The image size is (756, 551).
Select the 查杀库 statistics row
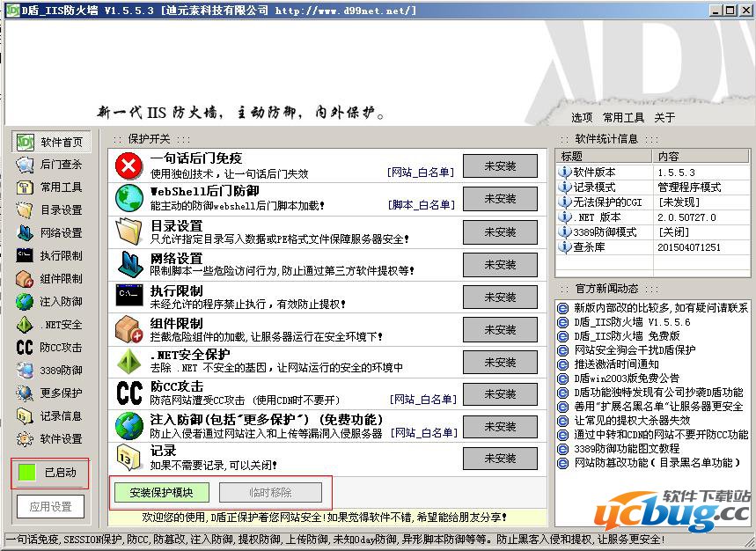click(653, 246)
